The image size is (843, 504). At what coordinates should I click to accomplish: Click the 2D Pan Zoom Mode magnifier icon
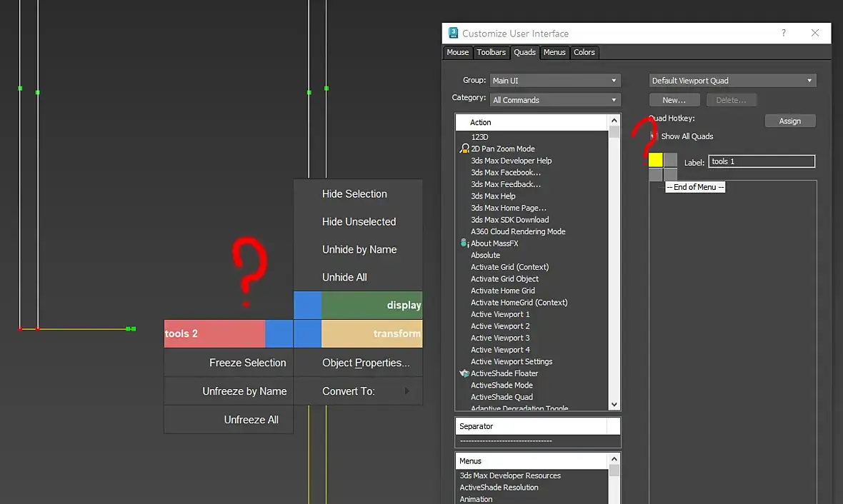(x=464, y=148)
